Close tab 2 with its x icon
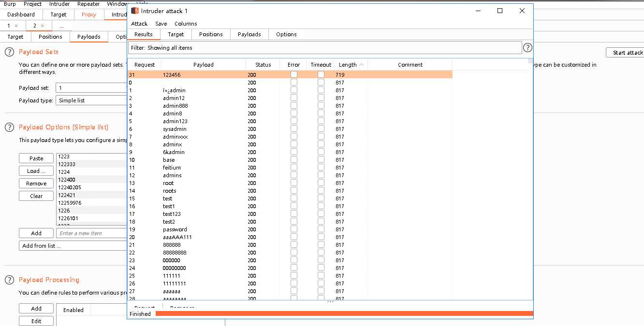 click(42, 26)
